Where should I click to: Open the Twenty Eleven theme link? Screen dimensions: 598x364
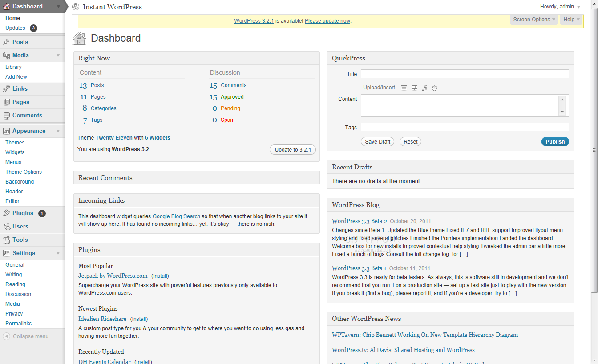[x=114, y=138]
